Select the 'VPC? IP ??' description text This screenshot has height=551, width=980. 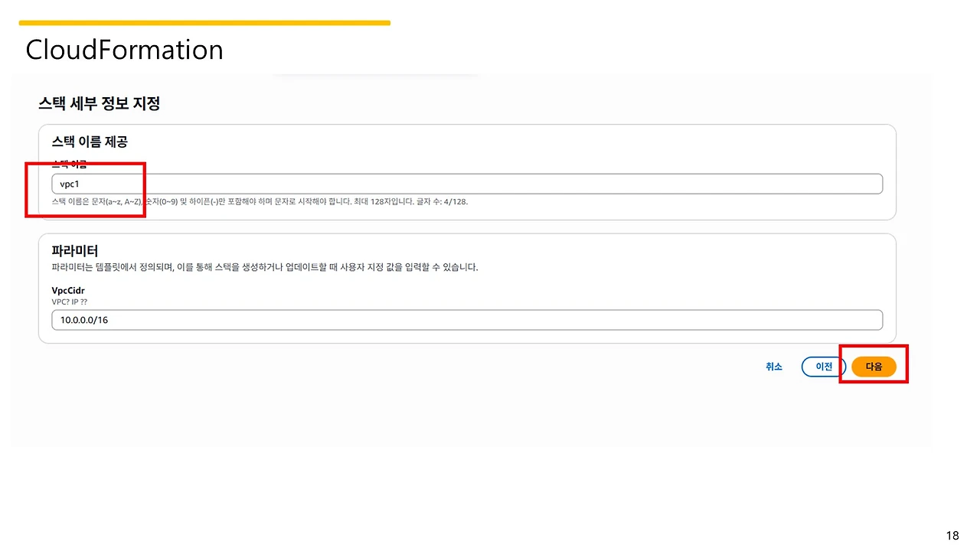tap(70, 302)
